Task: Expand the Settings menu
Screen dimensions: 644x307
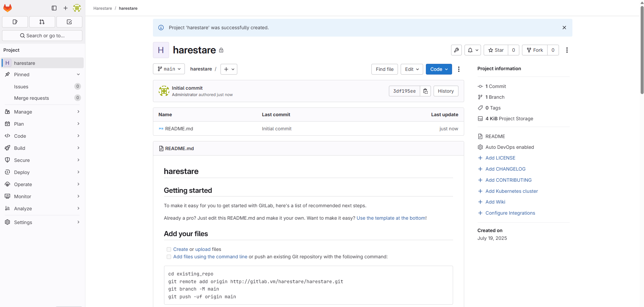Action: (43, 222)
